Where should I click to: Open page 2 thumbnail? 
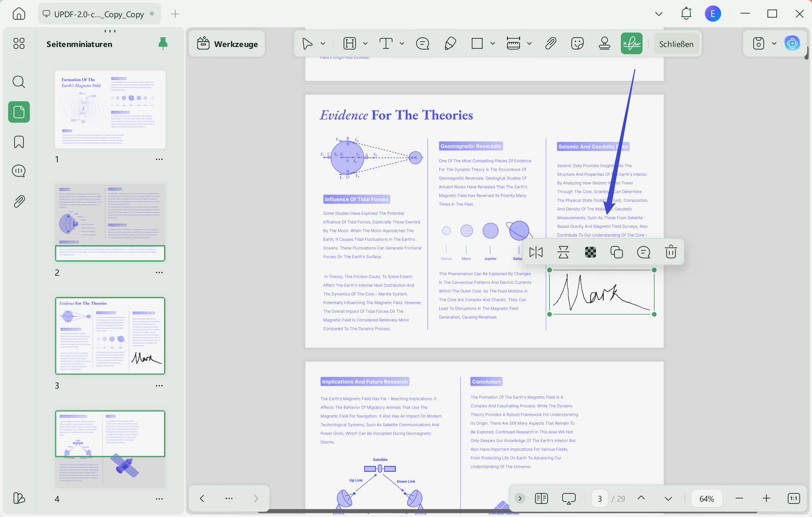(x=110, y=222)
